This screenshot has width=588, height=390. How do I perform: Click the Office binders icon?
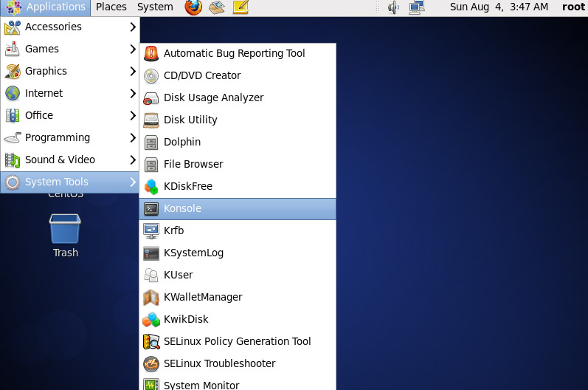coord(13,116)
